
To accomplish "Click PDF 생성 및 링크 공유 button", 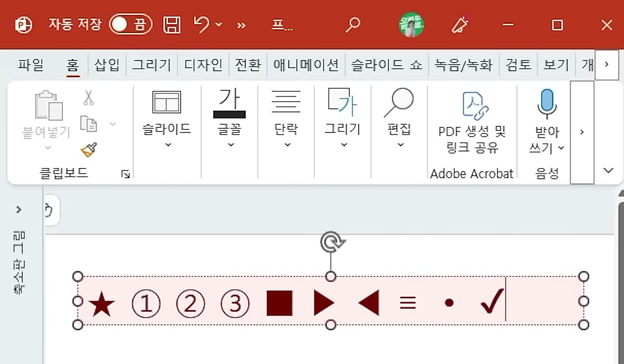I will click(472, 123).
